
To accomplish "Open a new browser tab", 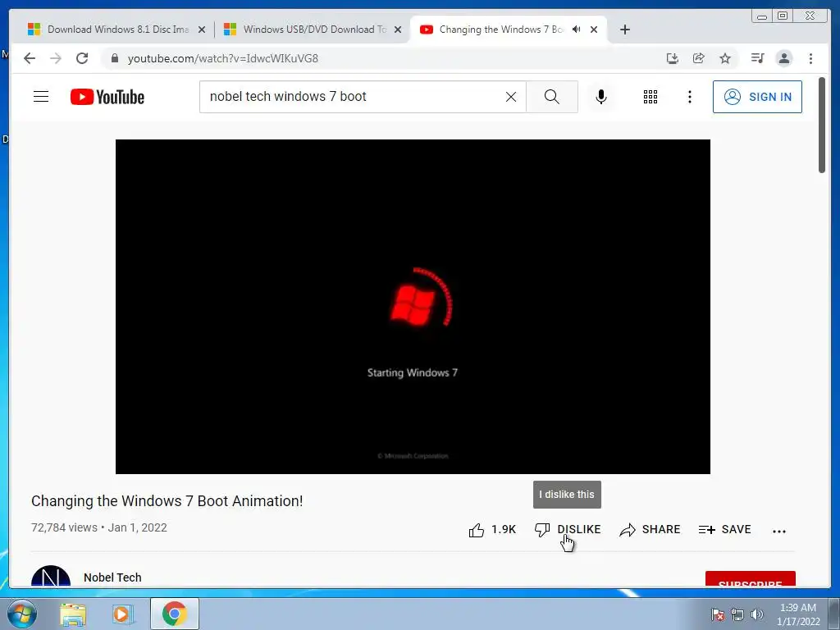I will (624, 30).
